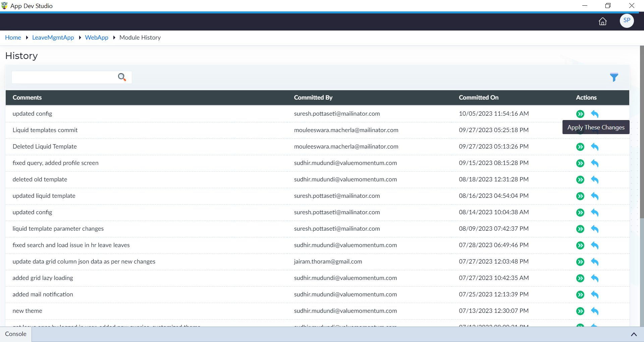Select 'jairam.thoram@gmail.com' committer cell
The height and width of the screenshot is (342, 644).
click(328, 262)
